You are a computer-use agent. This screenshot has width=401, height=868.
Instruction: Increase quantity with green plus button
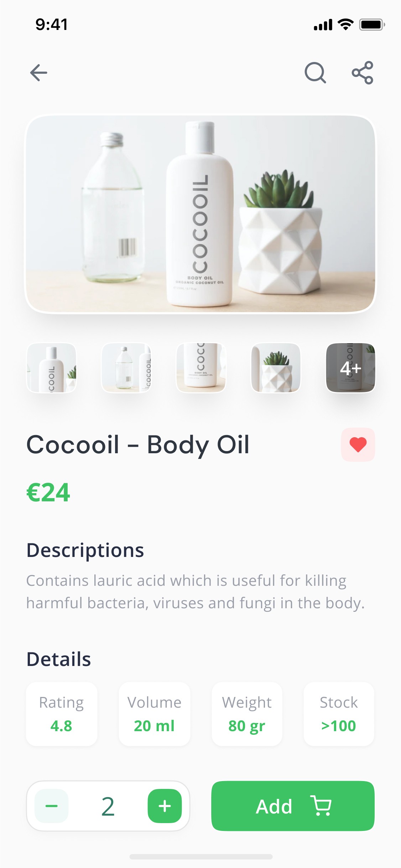point(165,806)
